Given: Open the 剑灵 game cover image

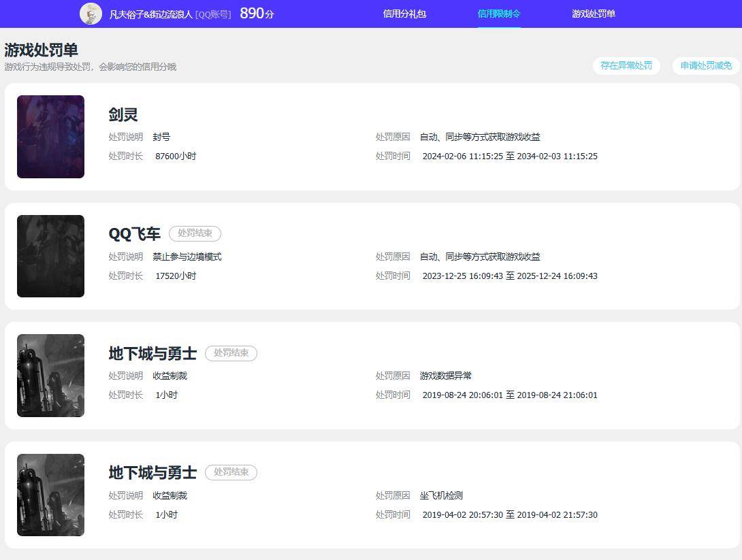Looking at the screenshot, I should [x=50, y=136].
